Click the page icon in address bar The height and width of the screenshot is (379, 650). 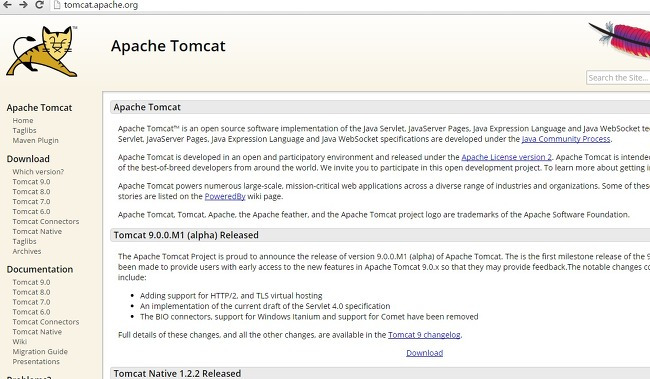57,5
